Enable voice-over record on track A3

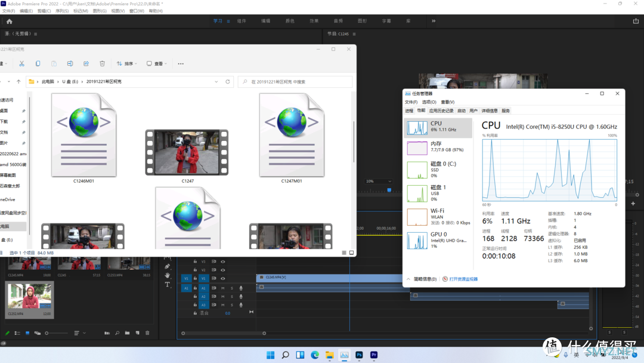click(x=241, y=304)
